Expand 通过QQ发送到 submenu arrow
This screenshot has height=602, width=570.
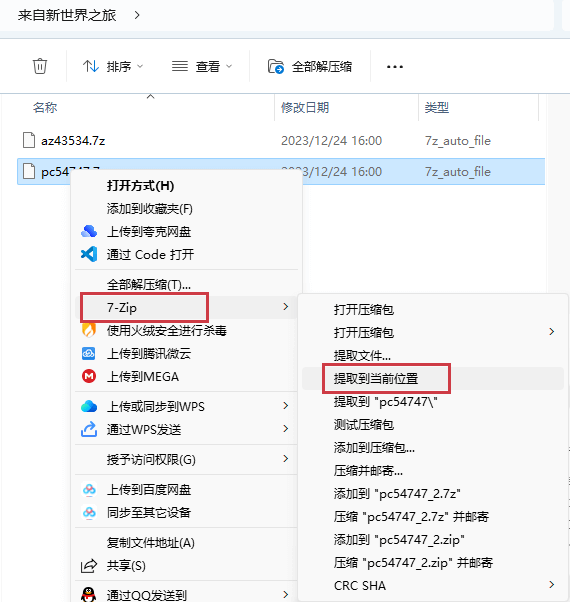[285, 595]
